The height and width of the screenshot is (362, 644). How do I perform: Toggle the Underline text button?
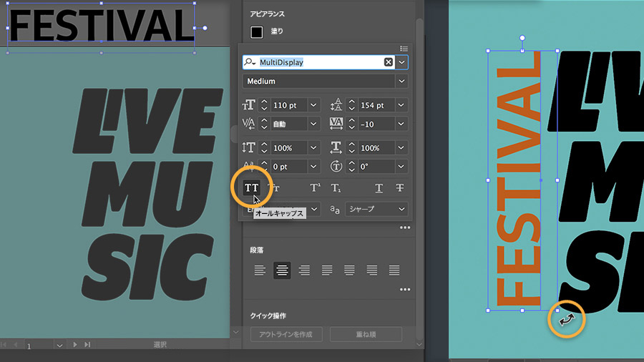click(379, 188)
